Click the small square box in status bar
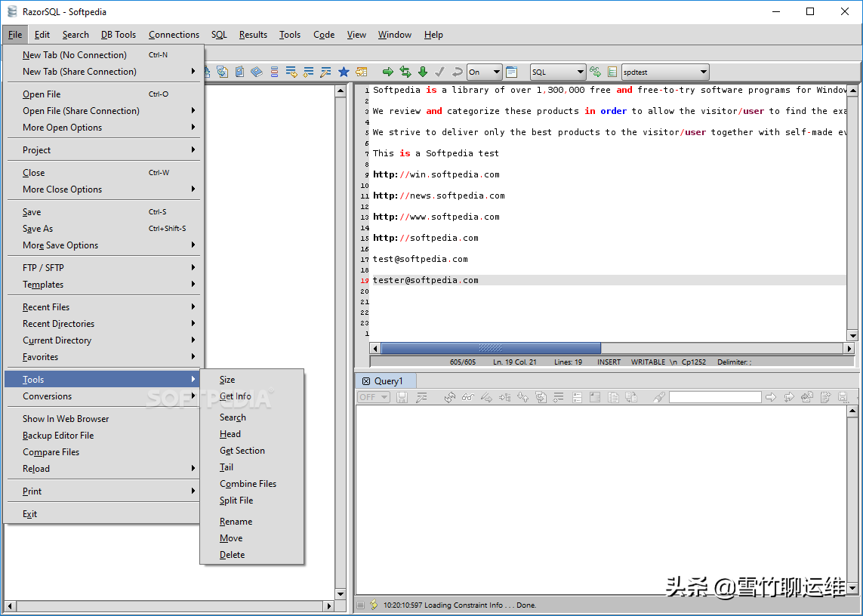Viewport: 863px width, 616px height. [x=361, y=605]
